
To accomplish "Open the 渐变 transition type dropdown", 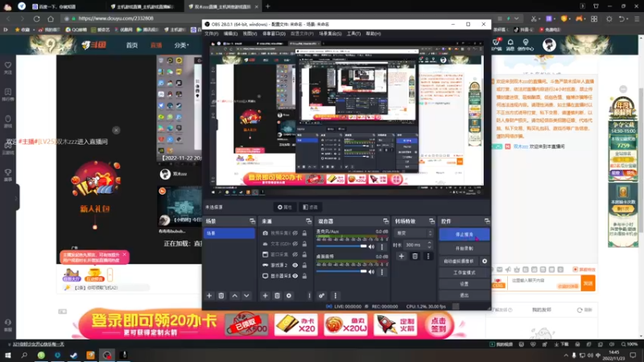I will tap(413, 233).
